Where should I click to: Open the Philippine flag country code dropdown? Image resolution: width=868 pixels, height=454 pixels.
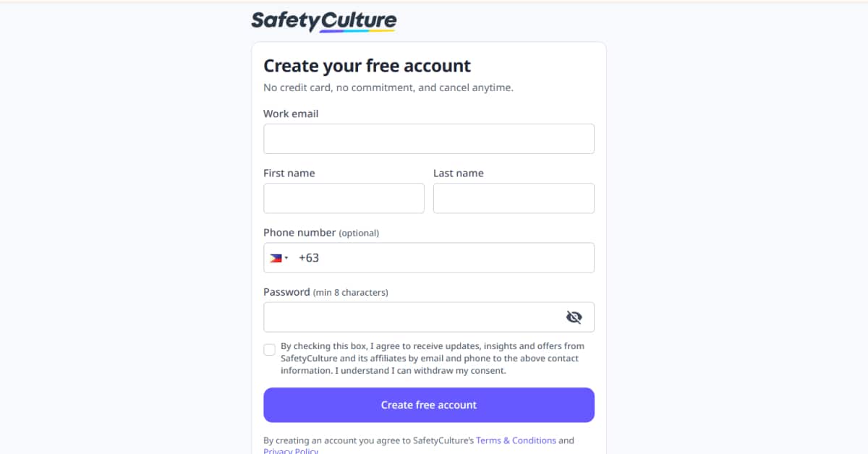coord(279,258)
